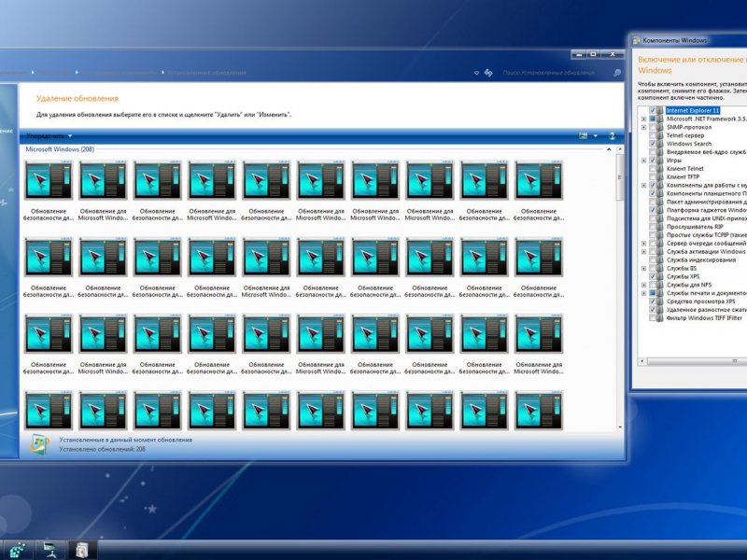Image resolution: width=747 pixels, height=560 pixels.
Task: Click the folder icon beside Служба индексирования
Action: [x=660, y=260]
